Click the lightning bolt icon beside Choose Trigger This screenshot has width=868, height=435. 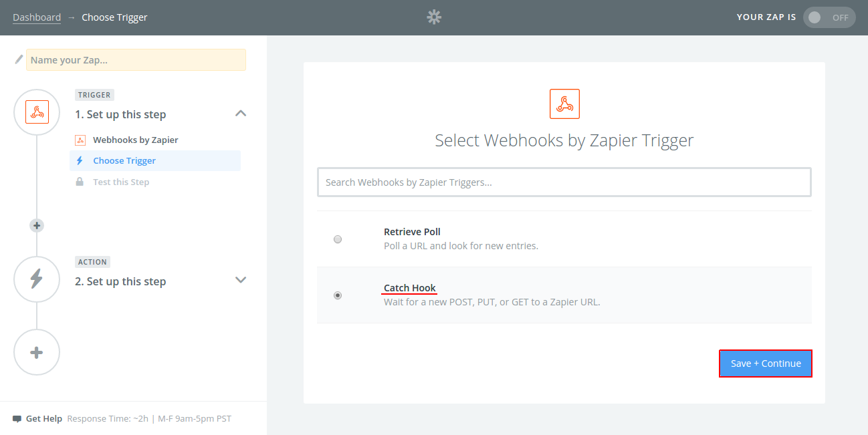(80, 161)
